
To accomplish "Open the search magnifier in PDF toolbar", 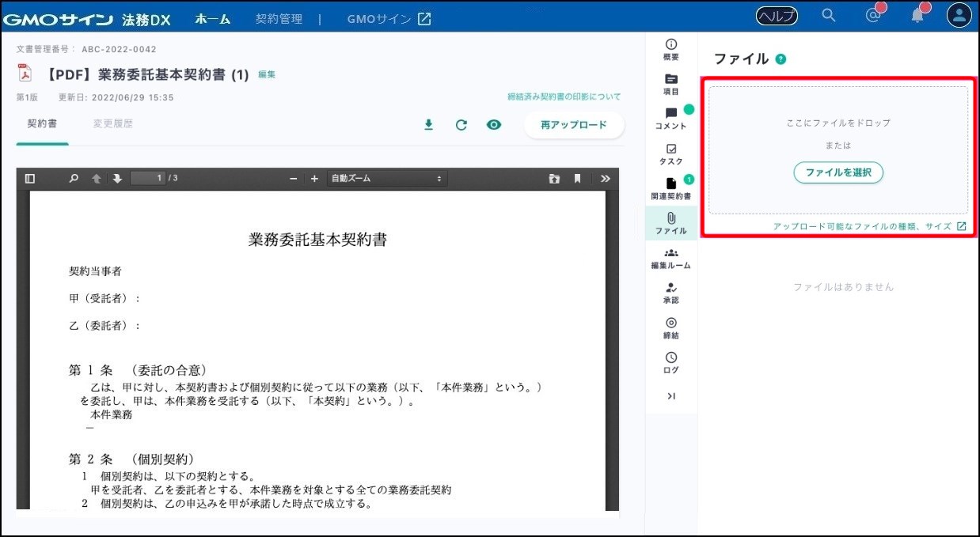I will tap(74, 179).
